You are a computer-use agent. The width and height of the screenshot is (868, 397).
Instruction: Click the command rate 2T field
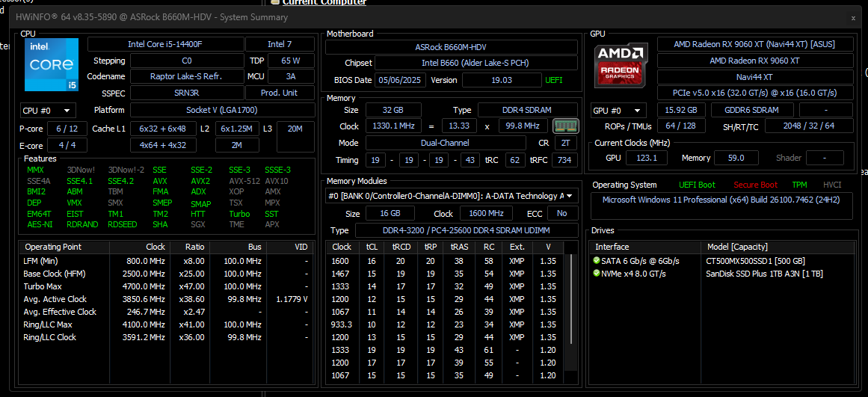coord(564,143)
